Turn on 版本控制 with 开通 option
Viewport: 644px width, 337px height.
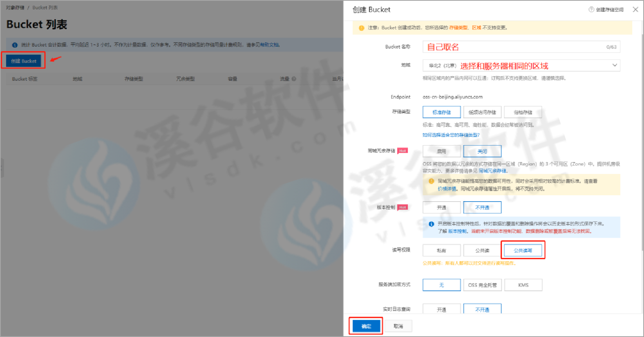(x=441, y=207)
